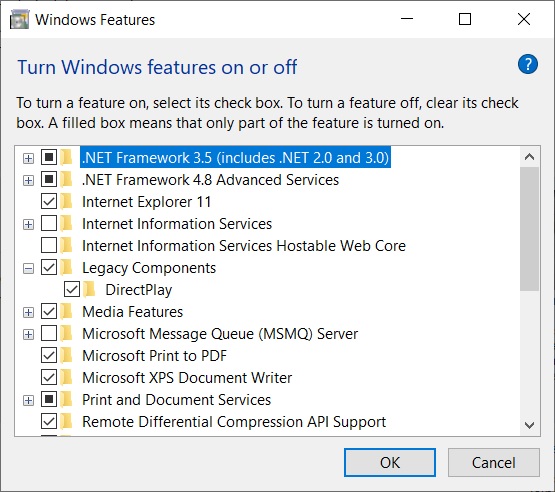Click folder icon beside Internet Explorer 11
Viewport: 555px width, 492px height.
tap(66, 202)
